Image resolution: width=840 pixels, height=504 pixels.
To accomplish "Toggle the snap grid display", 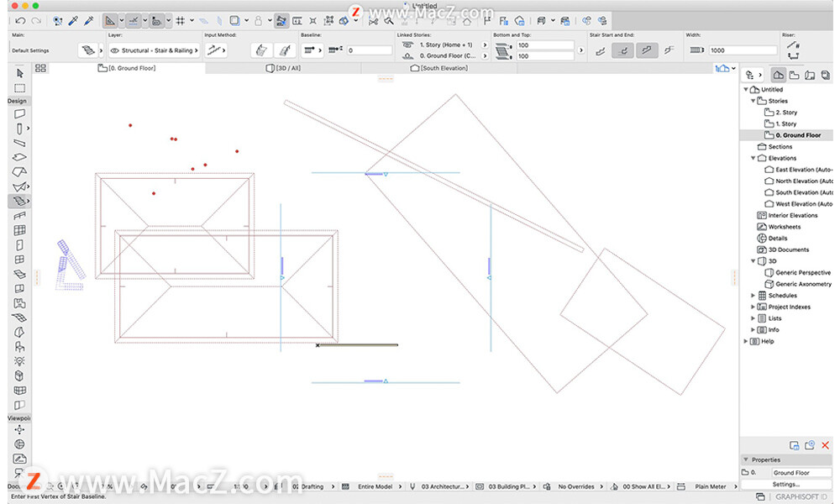I will pyautogui.click(x=181, y=20).
